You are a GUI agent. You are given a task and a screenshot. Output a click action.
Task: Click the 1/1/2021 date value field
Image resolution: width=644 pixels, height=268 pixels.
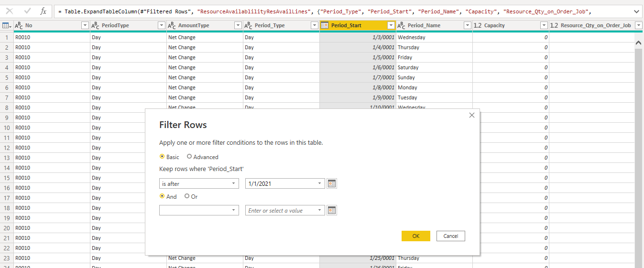pos(285,183)
